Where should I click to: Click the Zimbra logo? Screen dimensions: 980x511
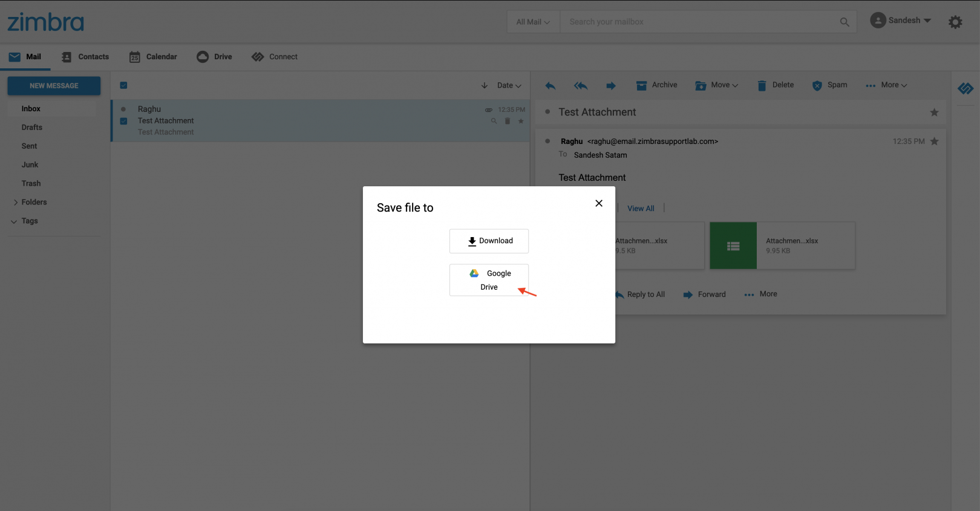click(45, 22)
